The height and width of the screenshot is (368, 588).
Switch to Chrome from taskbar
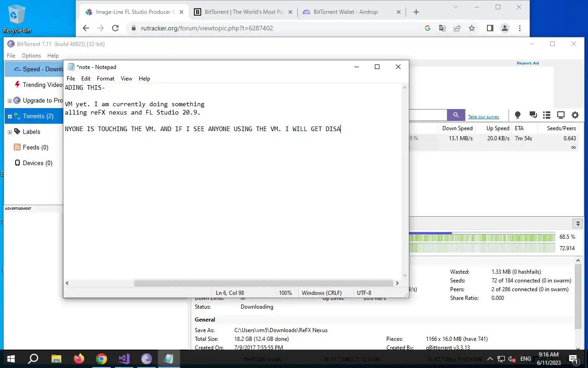pos(101,359)
